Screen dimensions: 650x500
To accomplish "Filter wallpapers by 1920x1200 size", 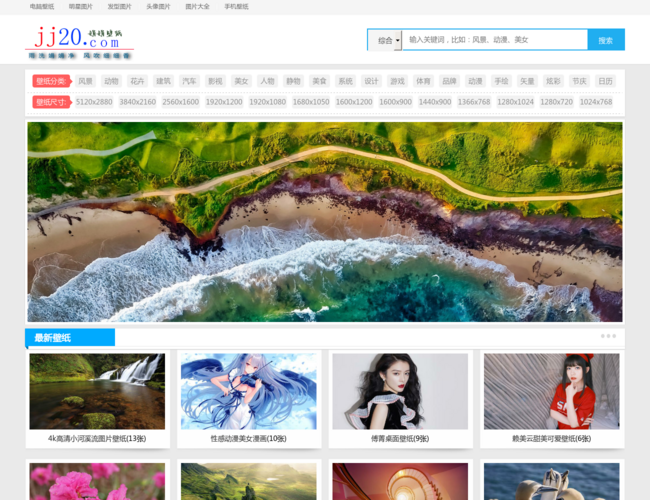I will [224, 102].
